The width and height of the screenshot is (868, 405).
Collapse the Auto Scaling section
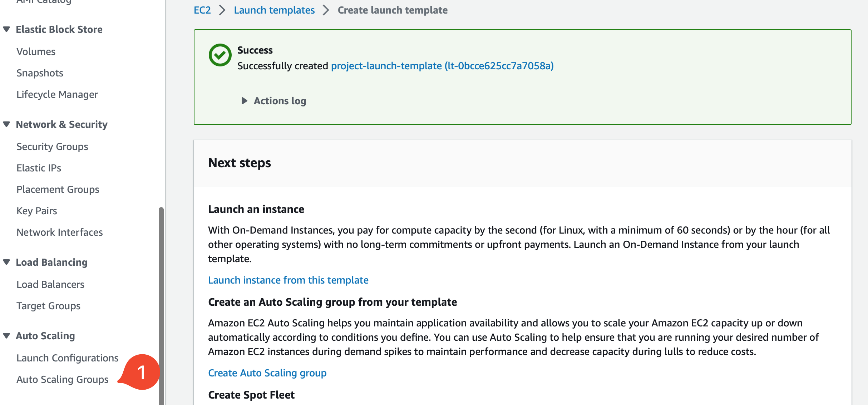pyautogui.click(x=6, y=335)
